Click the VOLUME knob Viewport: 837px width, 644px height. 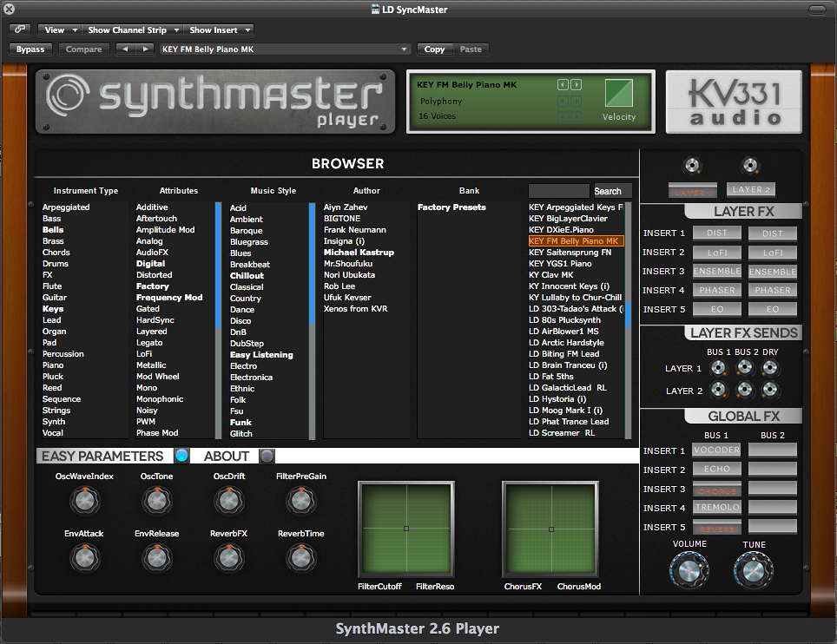(689, 570)
